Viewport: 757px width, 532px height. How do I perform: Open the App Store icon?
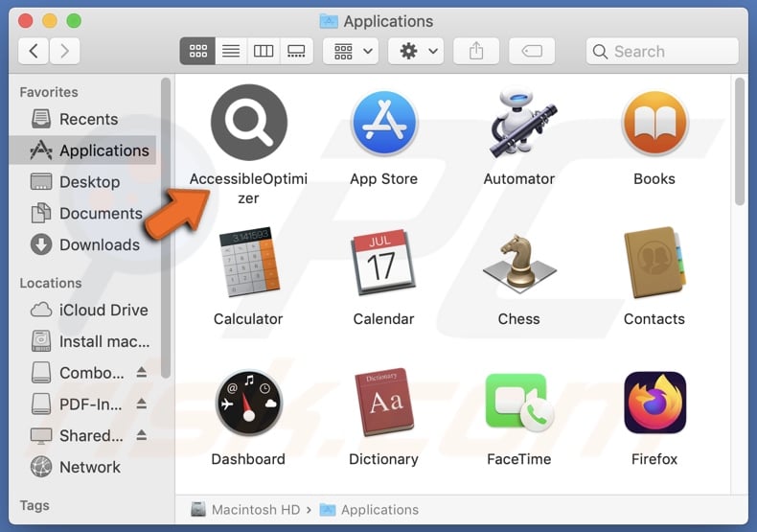384,123
